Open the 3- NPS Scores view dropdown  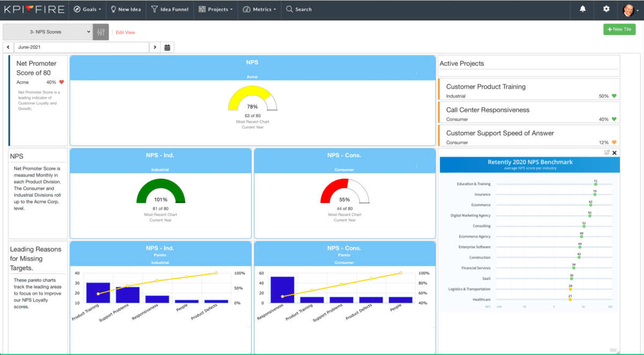[48, 32]
